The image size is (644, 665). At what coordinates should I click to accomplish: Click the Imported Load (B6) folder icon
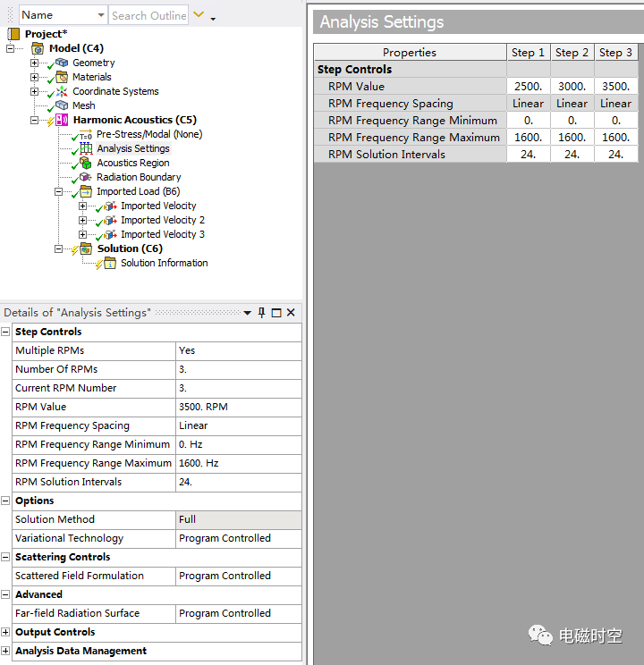[86, 191]
